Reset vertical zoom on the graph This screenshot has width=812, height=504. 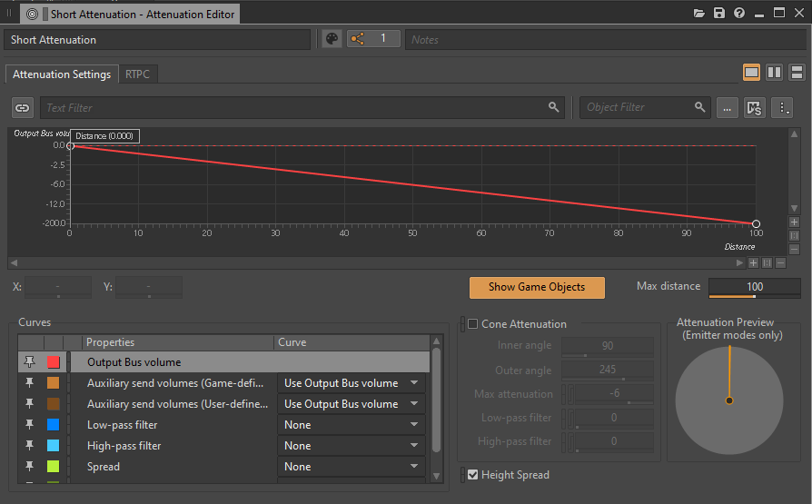point(794,236)
